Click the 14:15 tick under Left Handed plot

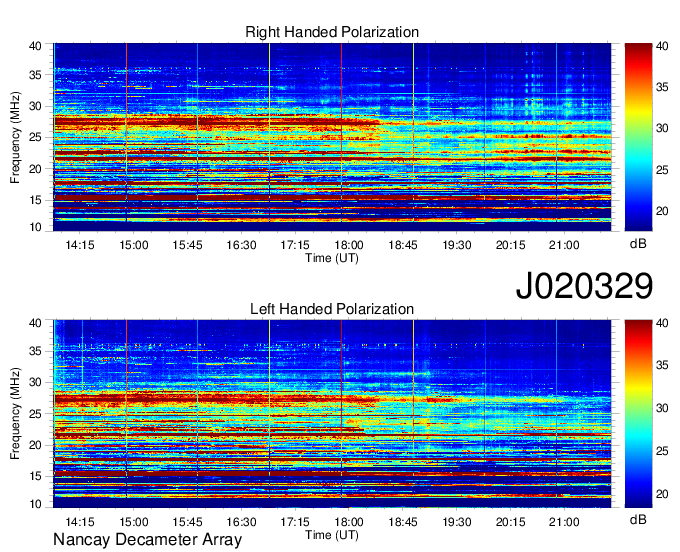coord(80,522)
